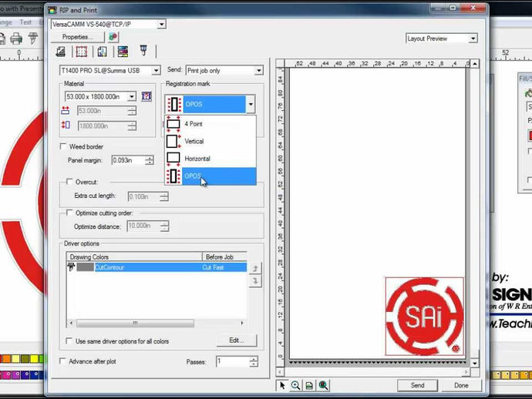Click the Before Job column header
Viewport: 532px width, 399px height.
coord(224,256)
